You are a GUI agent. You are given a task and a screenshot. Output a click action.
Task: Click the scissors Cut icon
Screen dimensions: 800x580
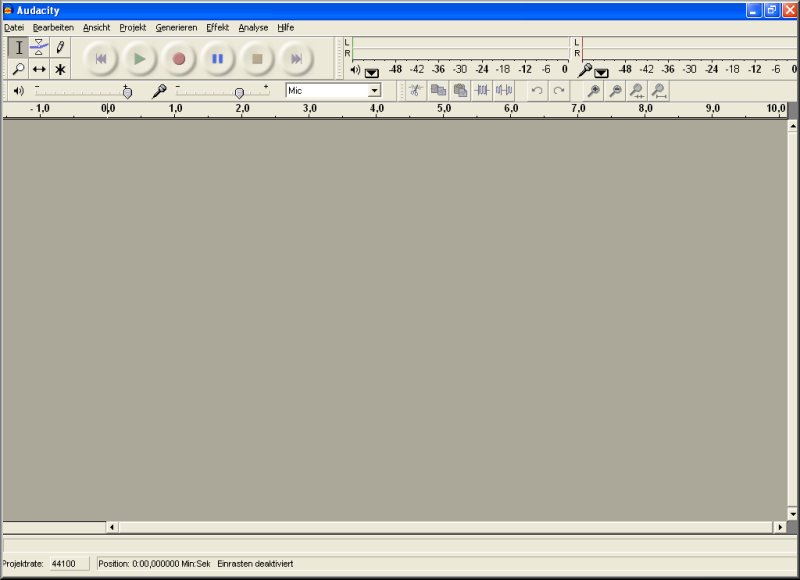click(415, 91)
